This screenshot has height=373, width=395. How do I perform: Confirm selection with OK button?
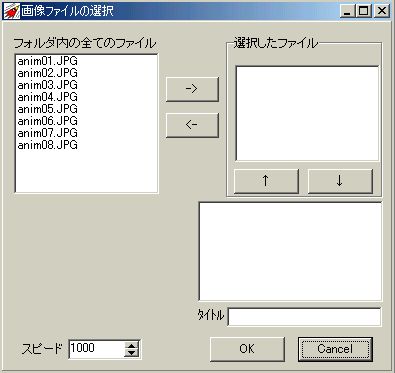[247, 349]
